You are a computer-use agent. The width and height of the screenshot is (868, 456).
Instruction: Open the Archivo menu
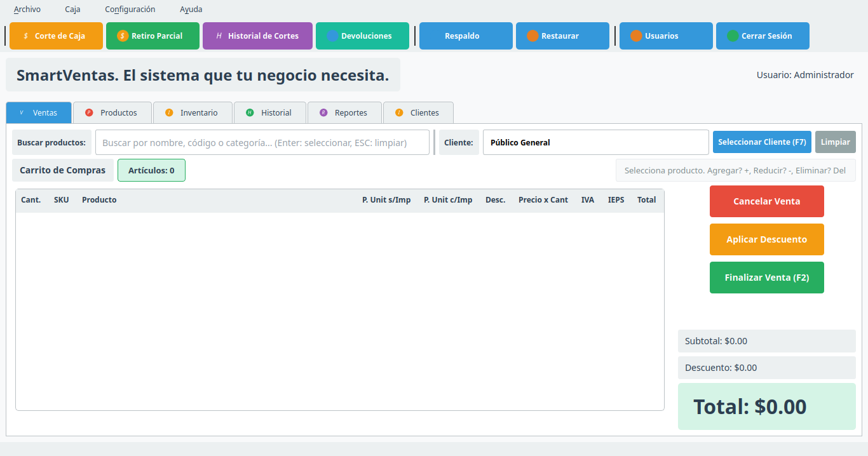(27, 10)
